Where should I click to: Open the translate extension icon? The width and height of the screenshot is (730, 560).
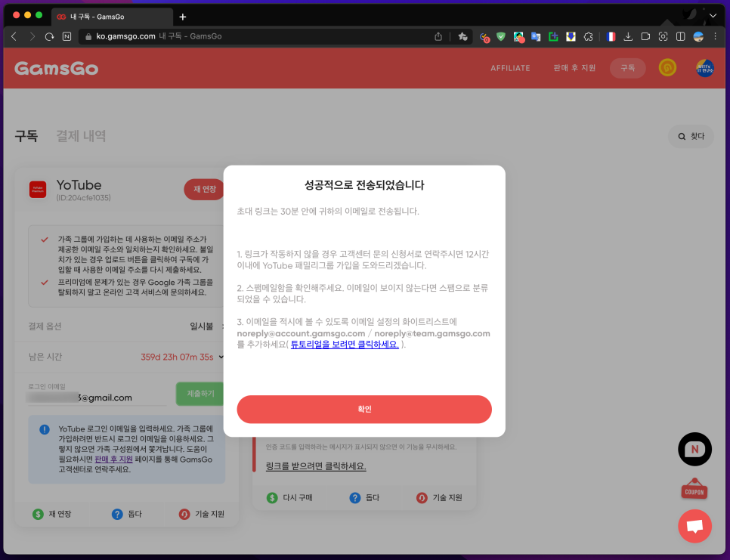coord(536,36)
